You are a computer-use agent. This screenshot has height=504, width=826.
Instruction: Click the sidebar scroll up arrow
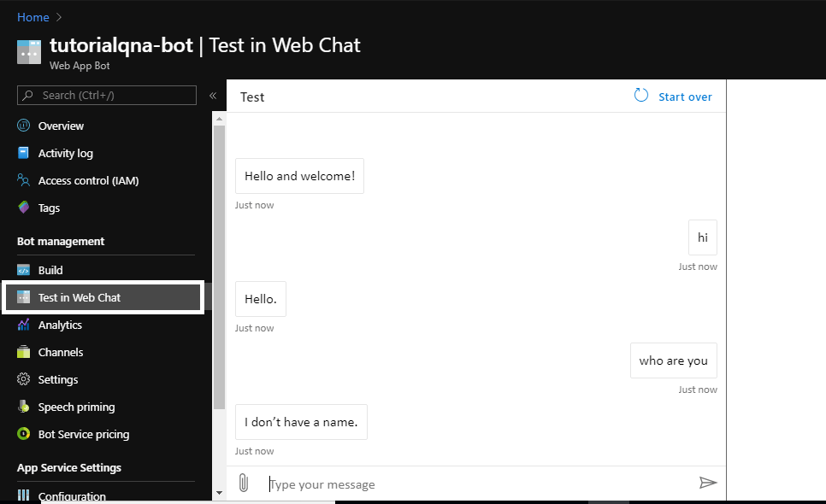219,119
